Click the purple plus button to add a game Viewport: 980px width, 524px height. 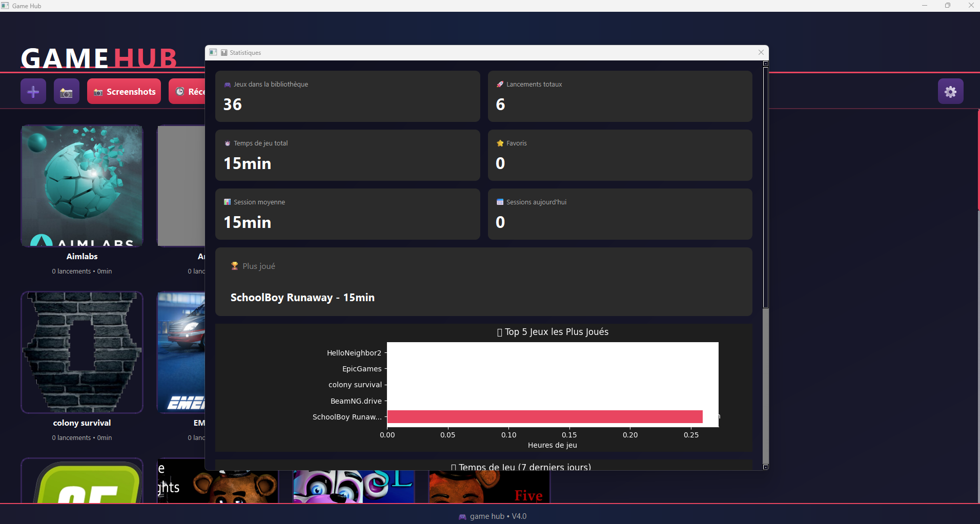[33, 92]
